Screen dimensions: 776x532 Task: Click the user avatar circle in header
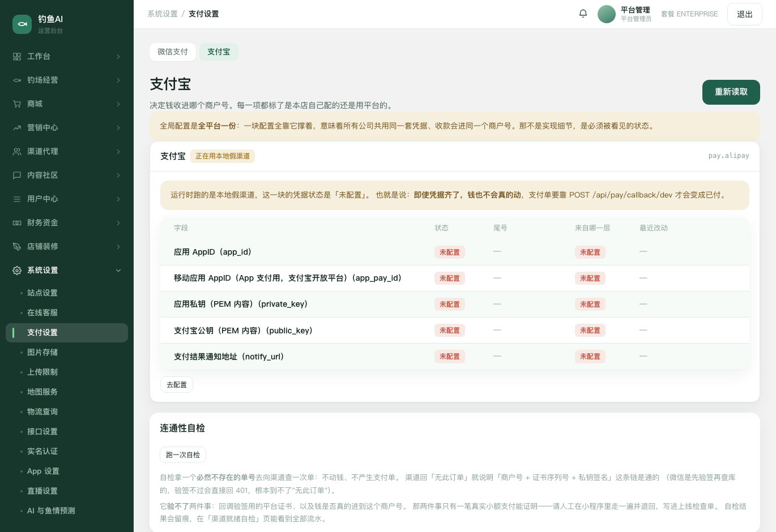607,14
